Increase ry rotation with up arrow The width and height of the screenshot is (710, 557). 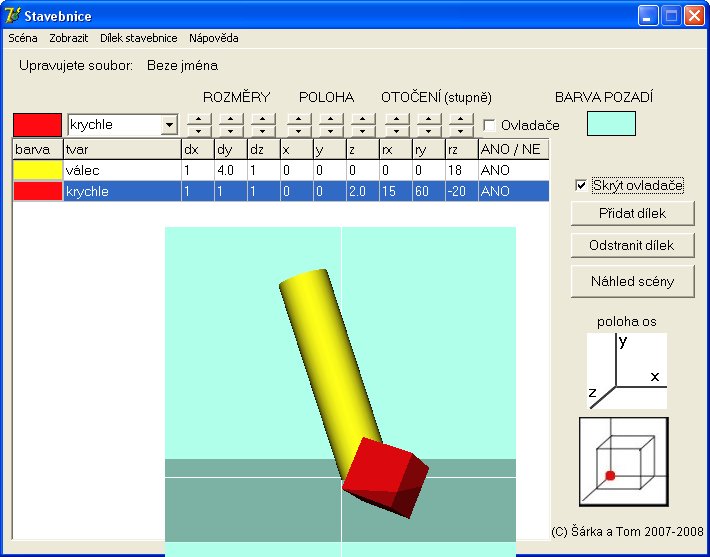(x=429, y=119)
